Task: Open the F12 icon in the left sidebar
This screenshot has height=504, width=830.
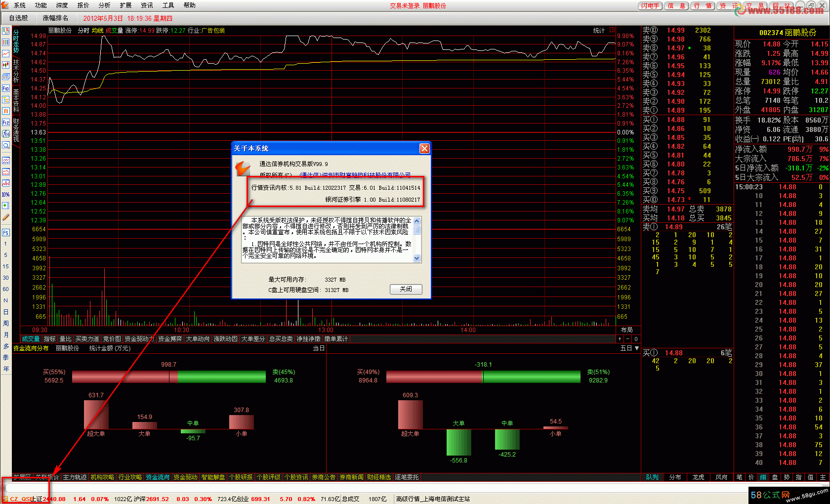Action: pos(6,123)
